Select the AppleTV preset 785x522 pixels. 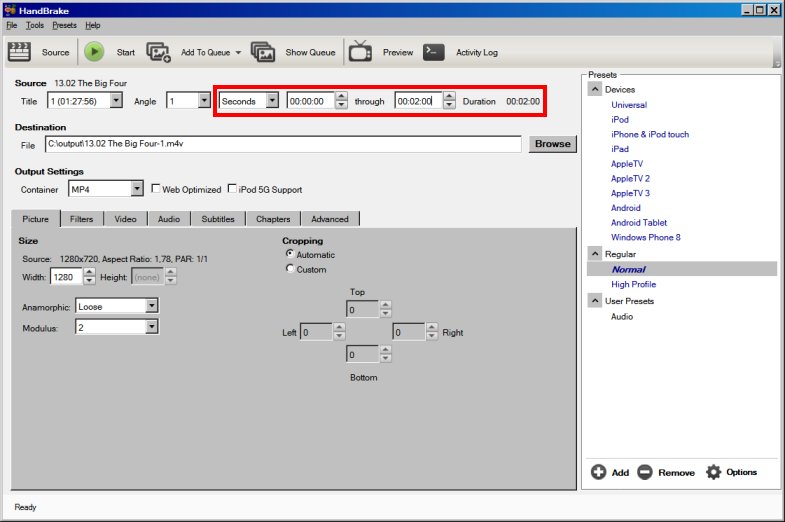tap(627, 164)
